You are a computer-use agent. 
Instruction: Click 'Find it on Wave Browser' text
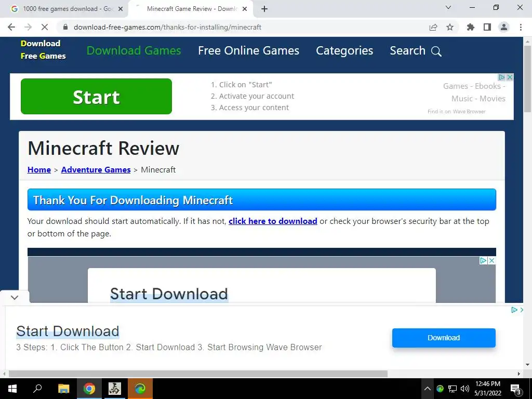456,111
